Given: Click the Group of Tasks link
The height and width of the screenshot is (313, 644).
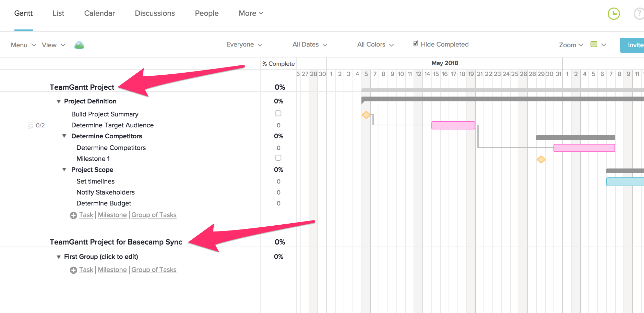Looking at the screenshot, I should click(154, 215).
